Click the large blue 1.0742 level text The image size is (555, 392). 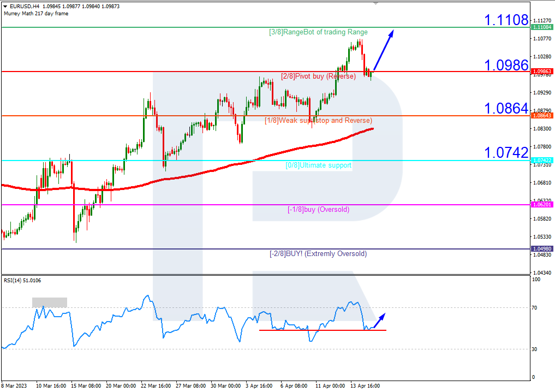point(506,152)
